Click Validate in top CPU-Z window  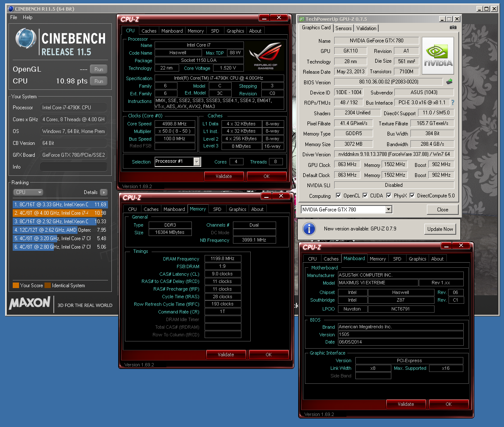click(x=224, y=176)
